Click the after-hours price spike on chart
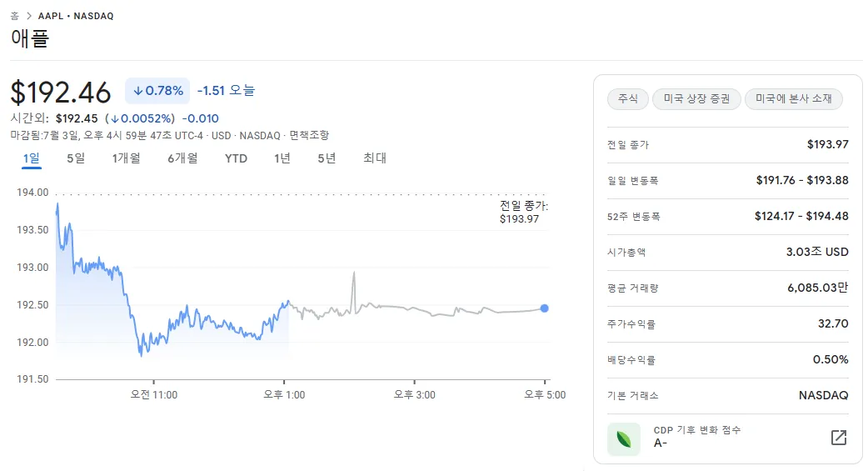868x471 pixels. [354, 273]
